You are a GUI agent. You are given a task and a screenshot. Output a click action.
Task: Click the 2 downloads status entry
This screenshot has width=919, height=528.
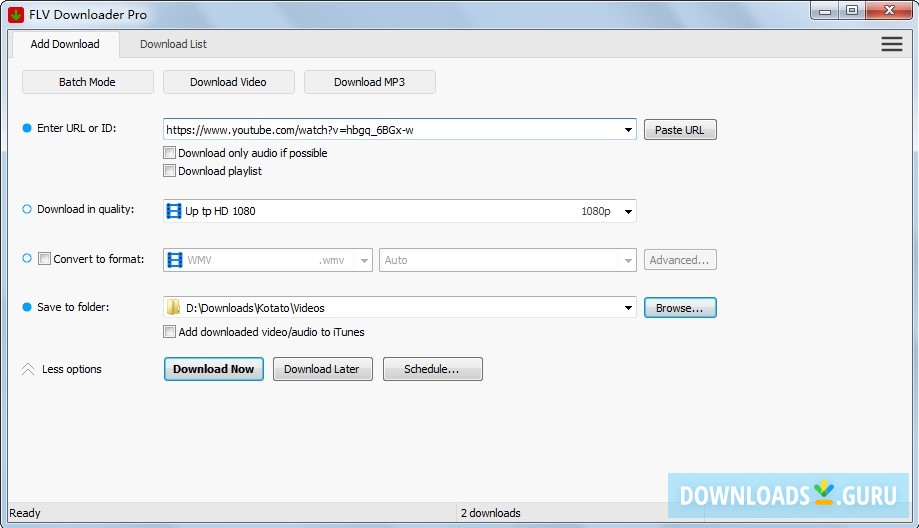(x=491, y=513)
